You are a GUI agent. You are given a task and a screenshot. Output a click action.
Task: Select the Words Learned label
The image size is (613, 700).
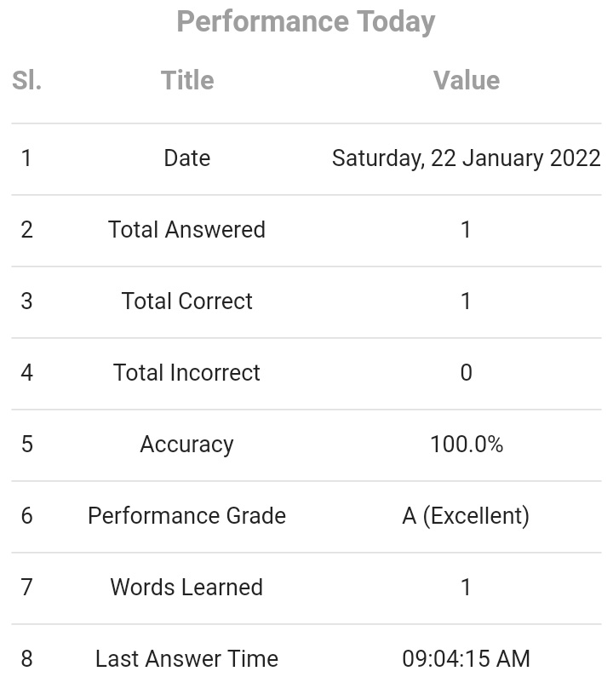coord(187,588)
